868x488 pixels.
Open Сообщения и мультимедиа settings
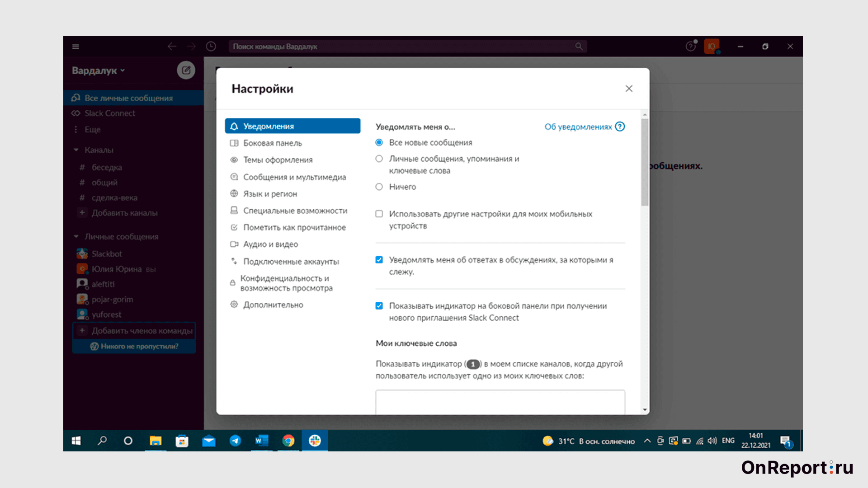pos(293,176)
